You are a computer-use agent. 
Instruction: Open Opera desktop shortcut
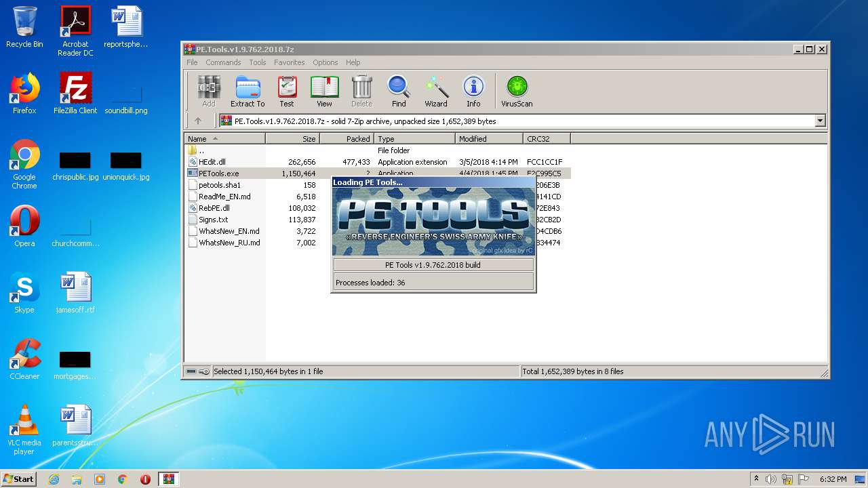coord(24,226)
